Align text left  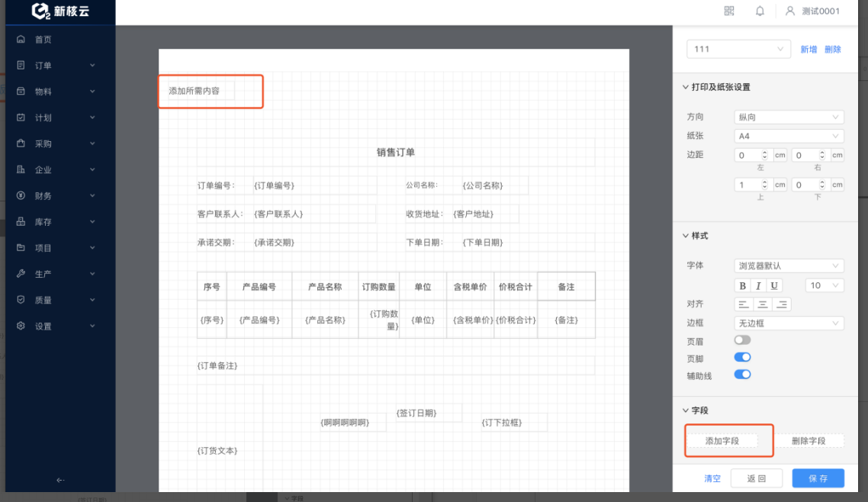744,304
